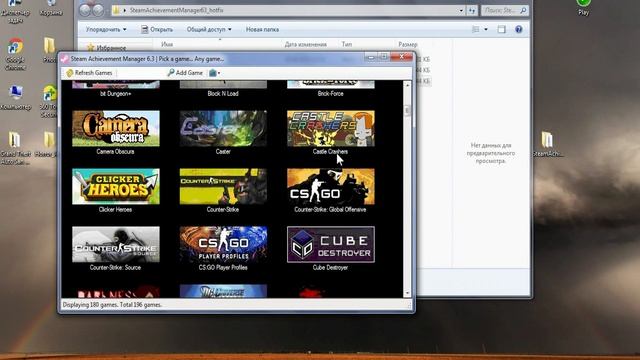Sort by Дата изменения column header

point(306,44)
